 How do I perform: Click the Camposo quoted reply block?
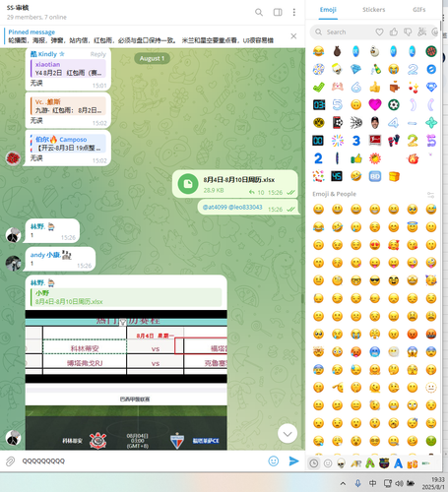click(68, 144)
